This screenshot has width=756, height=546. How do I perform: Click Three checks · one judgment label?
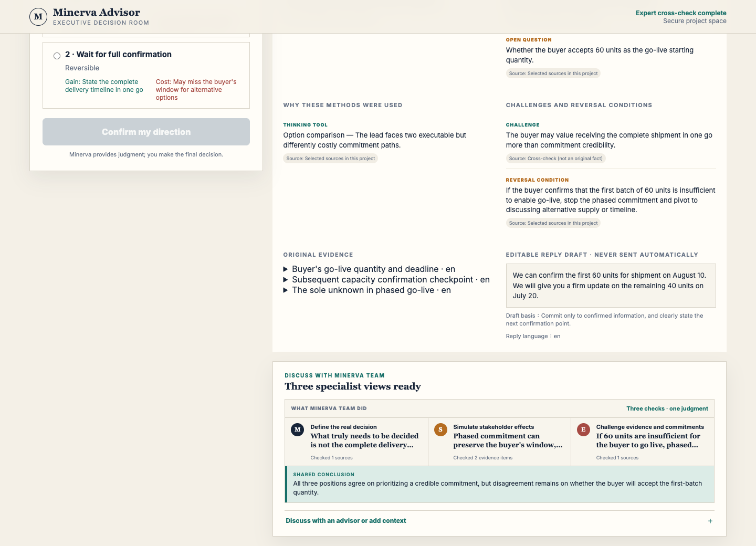tap(667, 408)
